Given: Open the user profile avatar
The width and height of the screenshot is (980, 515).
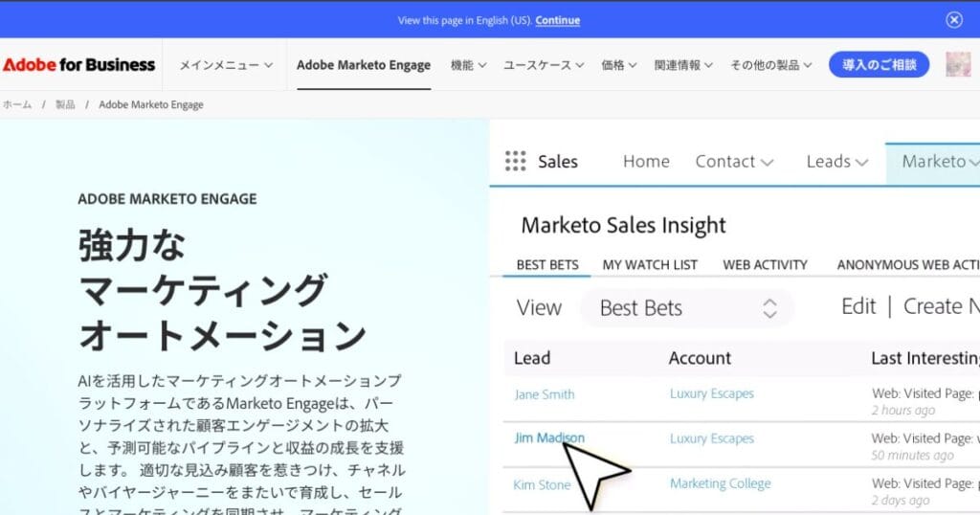Looking at the screenshot, I should (x=958, y=64).
